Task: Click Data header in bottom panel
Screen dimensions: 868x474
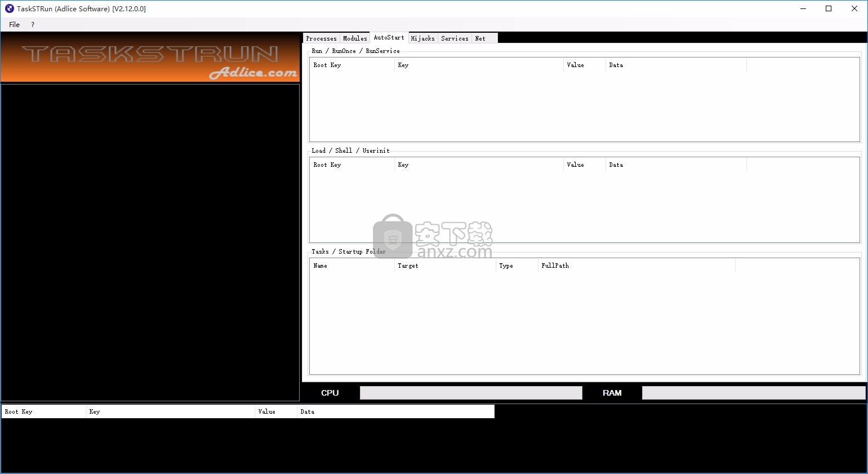Action: pos(396,411)
